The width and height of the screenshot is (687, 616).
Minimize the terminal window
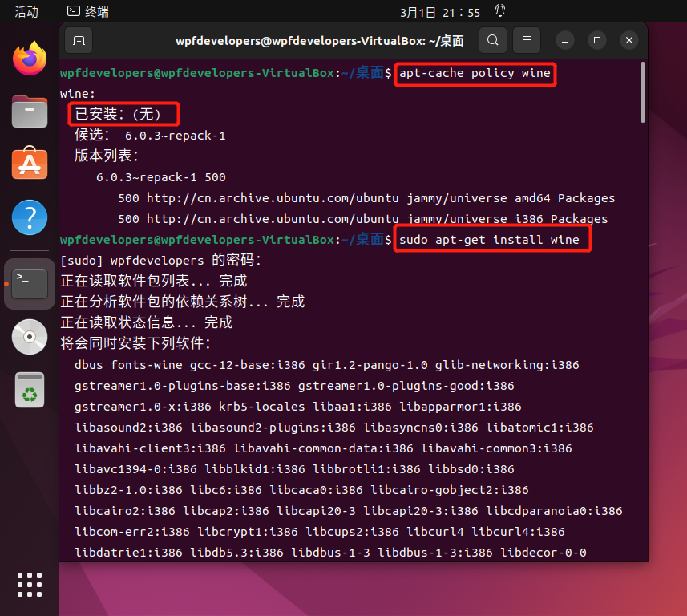pyautogui.click(x=565, y=40)
